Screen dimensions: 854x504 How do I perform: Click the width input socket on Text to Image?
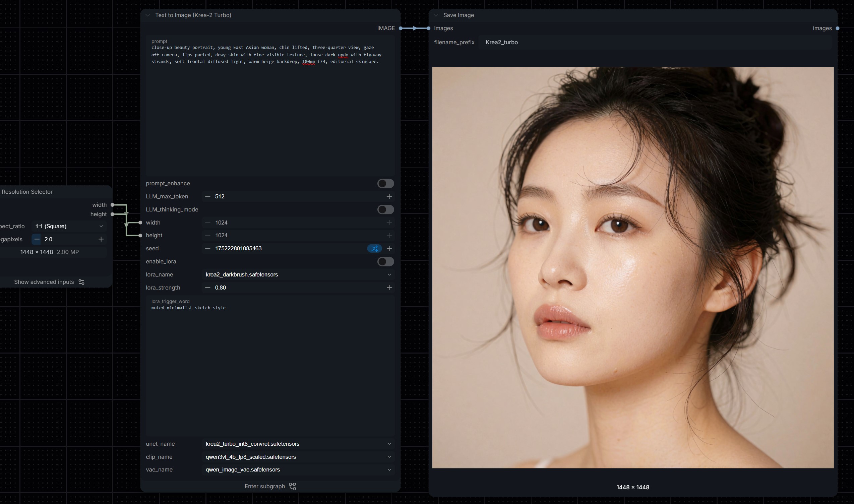pyautogui.click(x=140, y=223)
